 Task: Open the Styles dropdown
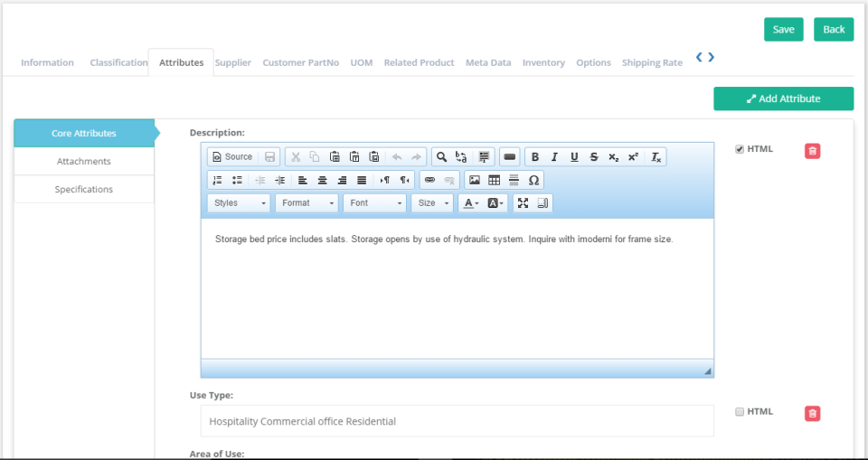click(x=239, y=203)
